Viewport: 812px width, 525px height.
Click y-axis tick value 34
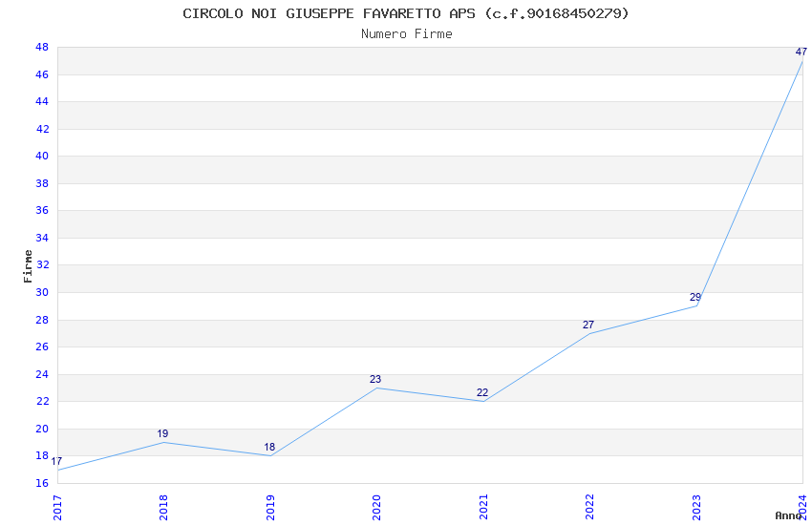coord(42,238)
